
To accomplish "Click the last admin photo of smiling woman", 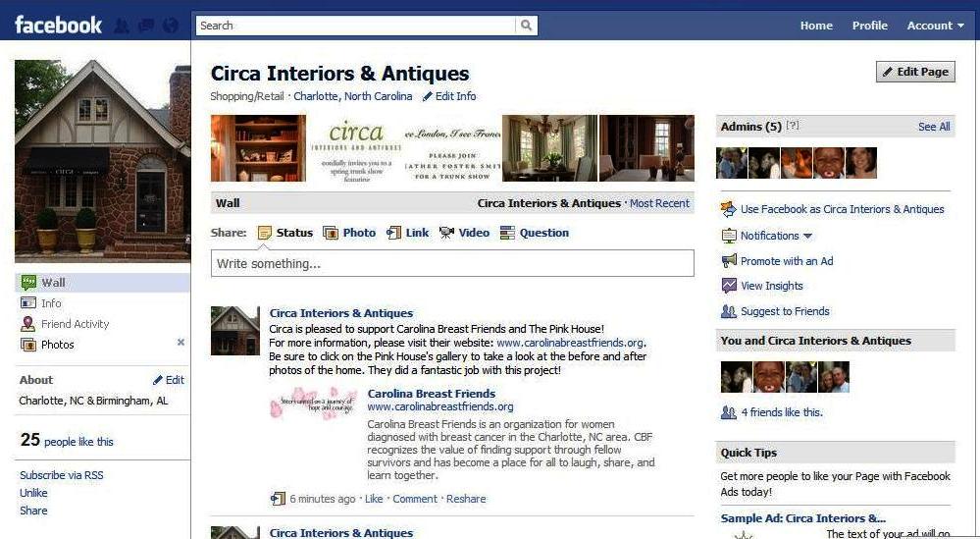I will 860,163.
